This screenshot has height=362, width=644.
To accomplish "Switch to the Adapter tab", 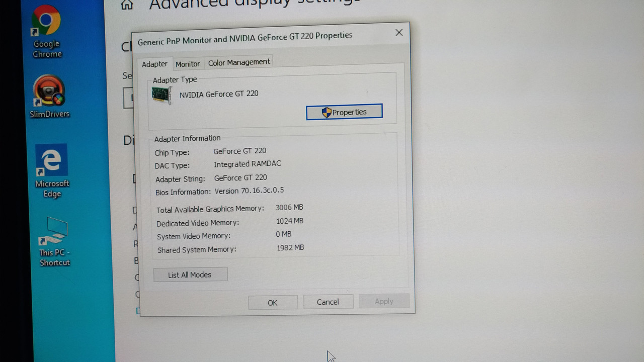I will (x=154, y=64).
